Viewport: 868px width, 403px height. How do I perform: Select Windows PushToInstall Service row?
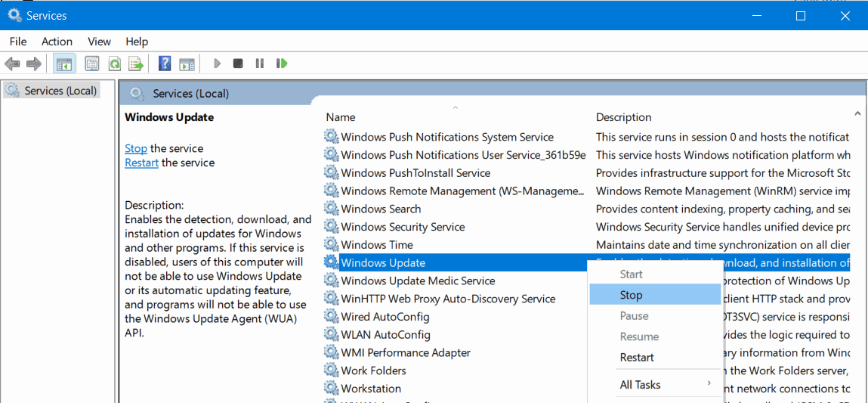(x=415, y=172)
